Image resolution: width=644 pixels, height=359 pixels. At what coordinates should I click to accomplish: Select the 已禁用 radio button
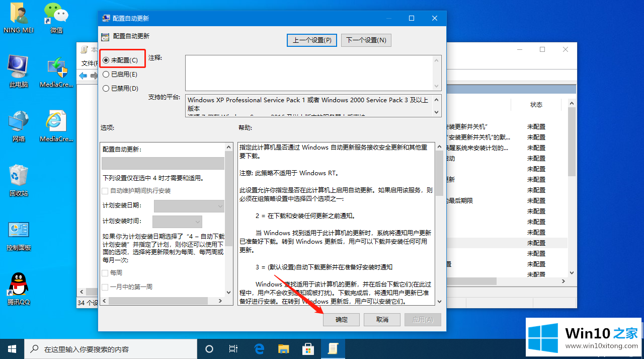click(106, 88)
